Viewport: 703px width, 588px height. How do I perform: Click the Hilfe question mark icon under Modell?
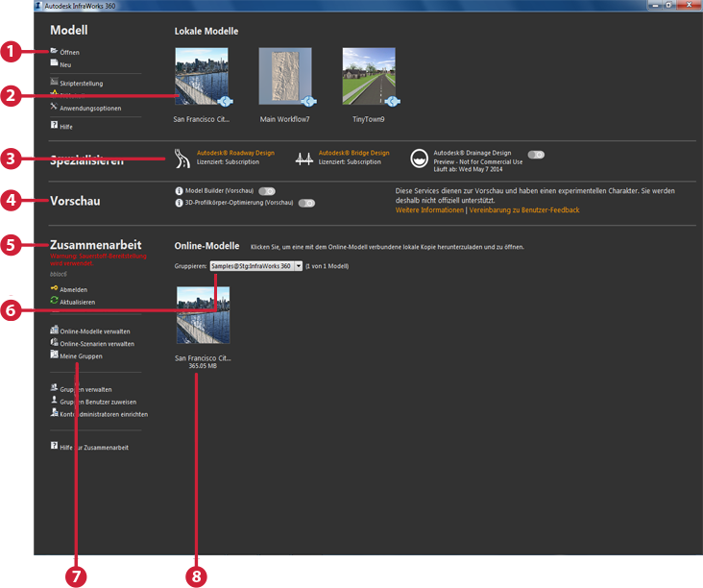[54, 125]
